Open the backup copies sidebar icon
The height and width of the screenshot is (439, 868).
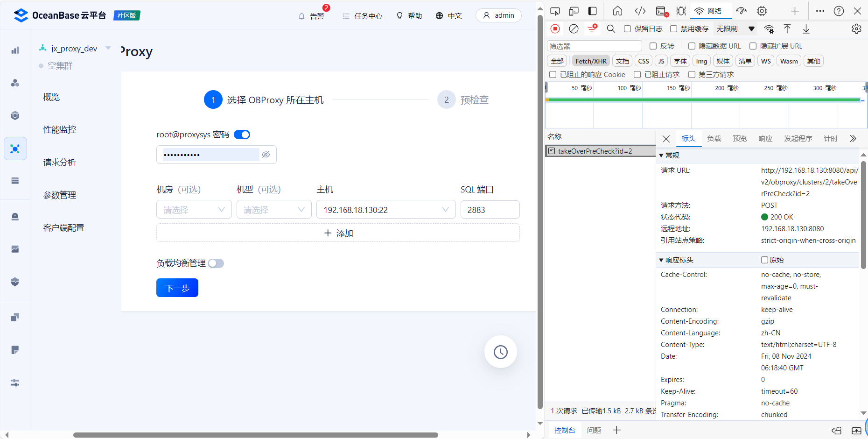click(x=15, y=317)
